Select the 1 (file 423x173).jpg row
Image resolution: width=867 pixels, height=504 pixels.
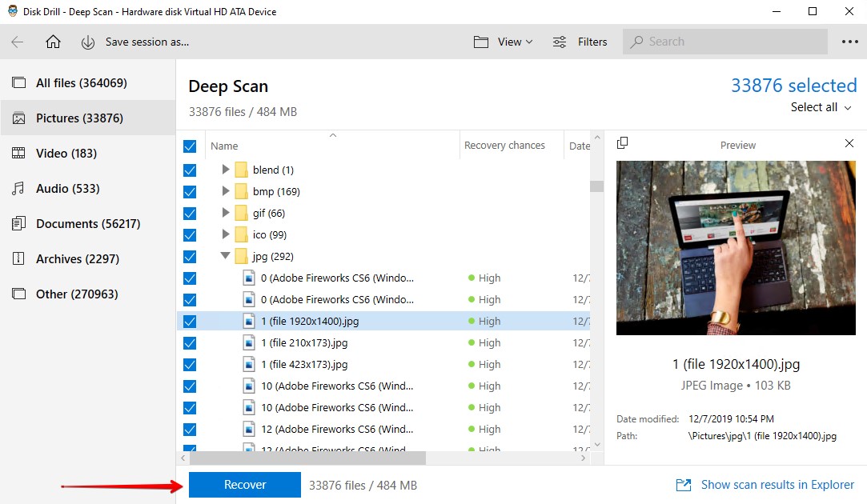(x=383, y=364)
